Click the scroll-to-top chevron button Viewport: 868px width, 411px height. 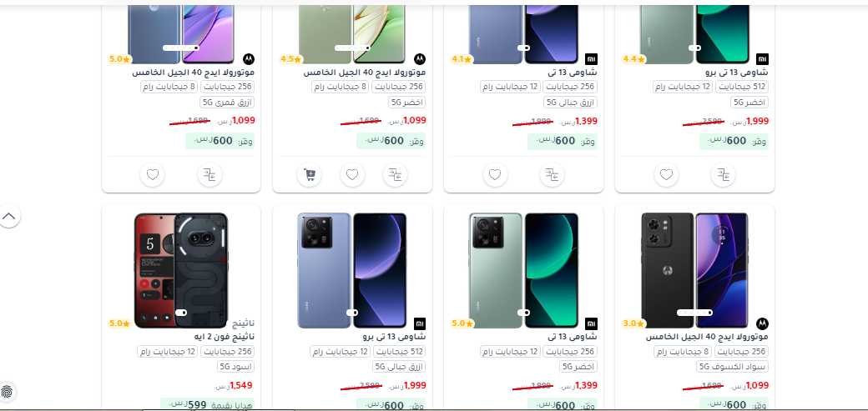point(9,216)
